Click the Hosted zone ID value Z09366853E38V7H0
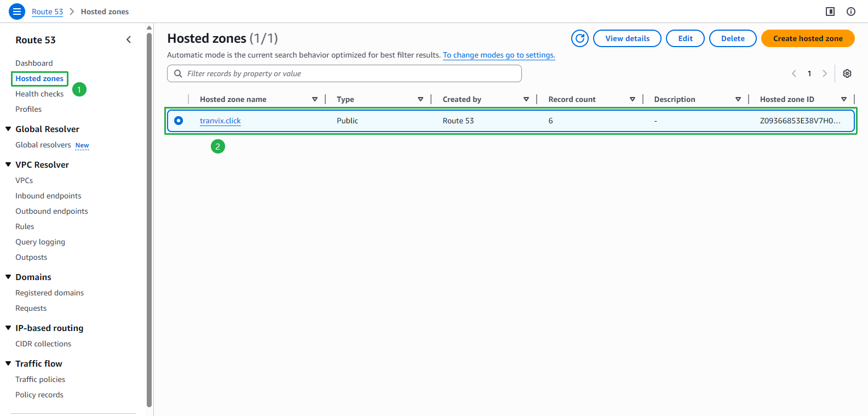The height and width of the screenshot is (416, 868). pyautogui.click(x=800, y=121)
